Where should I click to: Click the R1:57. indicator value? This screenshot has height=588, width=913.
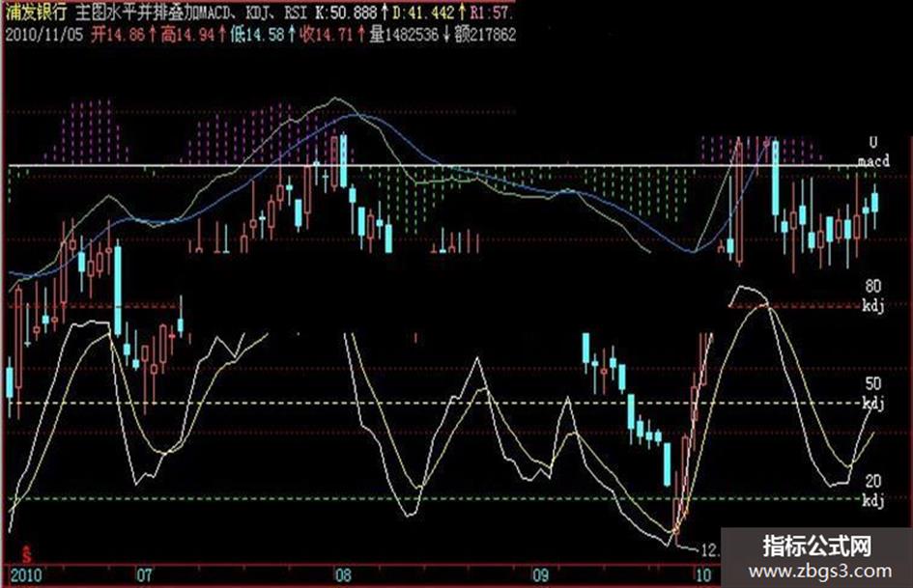[492, 12]
